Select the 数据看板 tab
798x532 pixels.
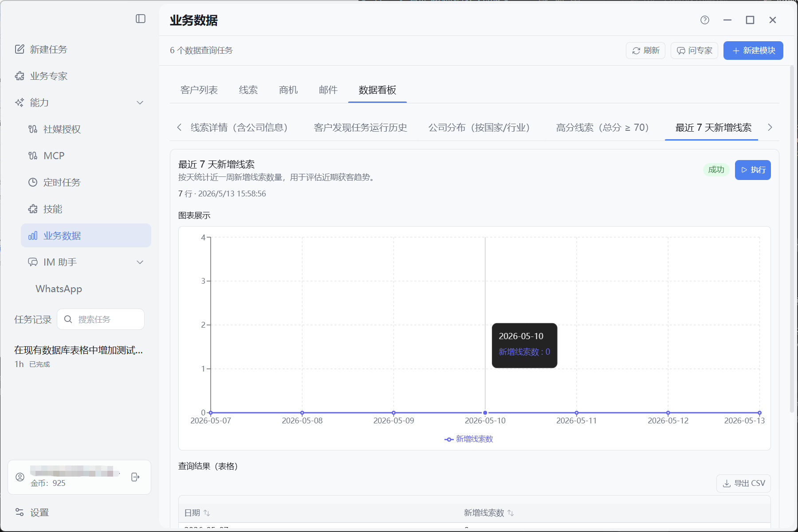tap(377, 90)
